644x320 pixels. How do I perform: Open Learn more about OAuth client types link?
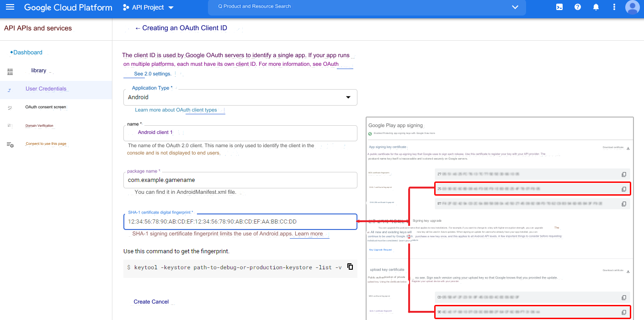coord(176,110)
